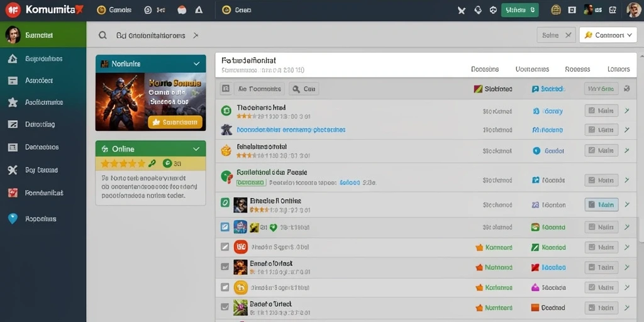The width and height of the screenshot is (644, 322).
Task: Click the green button in the top bar
Action: click(520, 10)
